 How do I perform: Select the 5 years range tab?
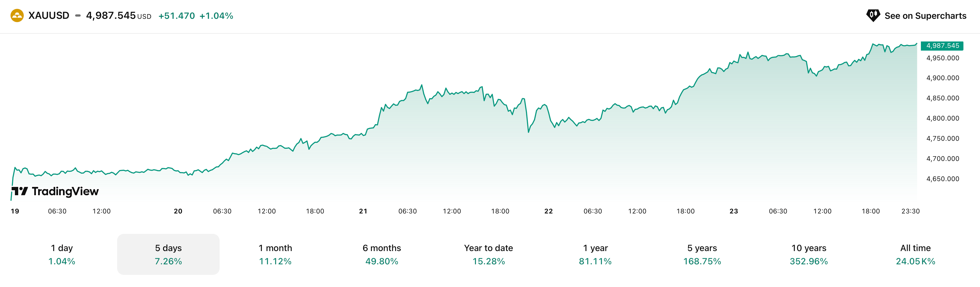click(x=702, y=254)
